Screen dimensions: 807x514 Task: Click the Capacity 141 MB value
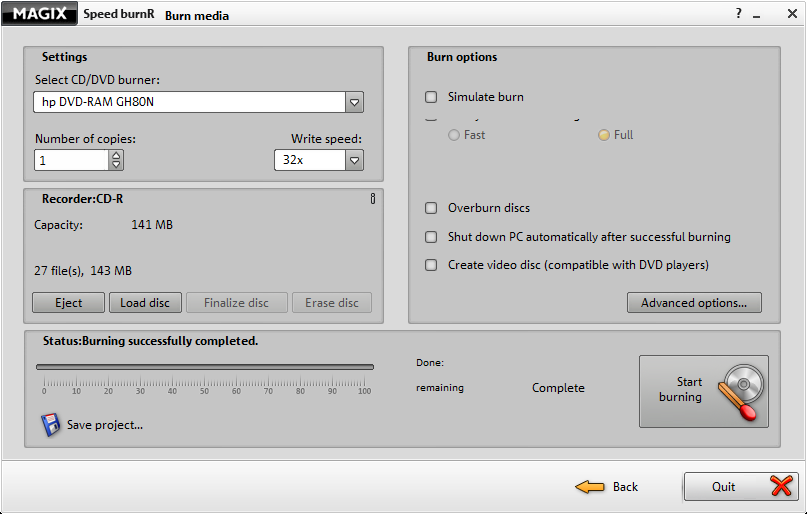[x=152, y=225]
